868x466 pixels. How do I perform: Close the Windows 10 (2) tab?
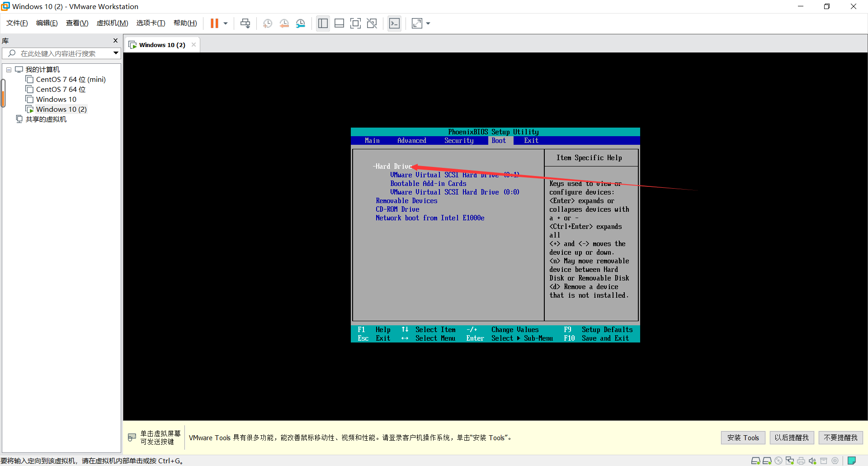193,44
